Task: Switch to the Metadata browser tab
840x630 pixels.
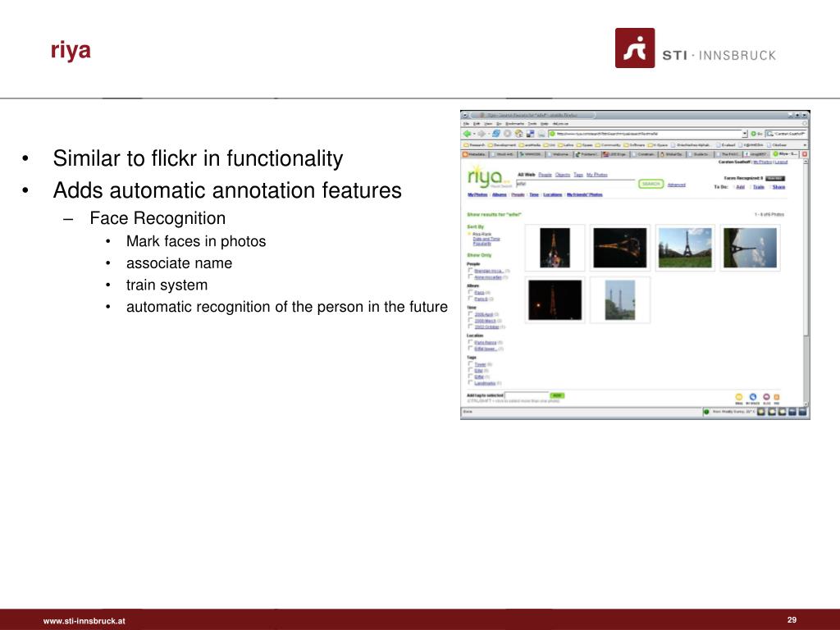Action: (x=475, y=153)
